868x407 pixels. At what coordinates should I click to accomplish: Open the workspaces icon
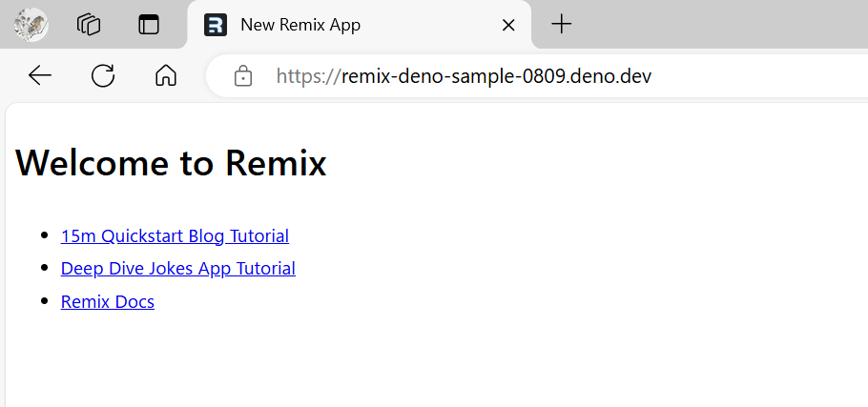89,25
